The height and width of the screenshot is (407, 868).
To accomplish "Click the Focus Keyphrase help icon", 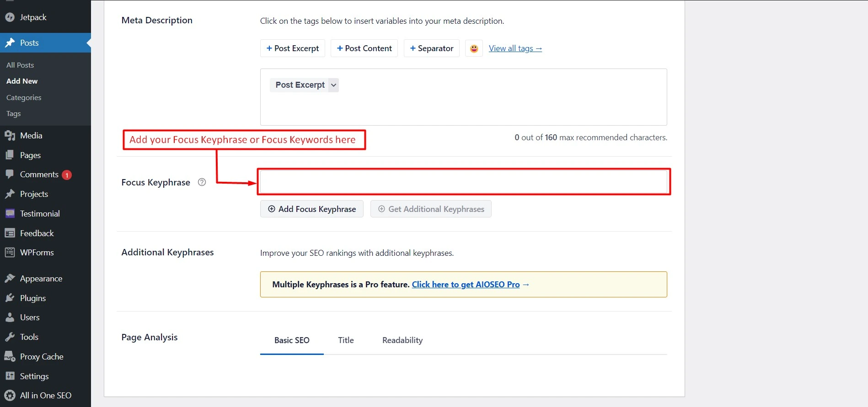I will pos(202,182).
